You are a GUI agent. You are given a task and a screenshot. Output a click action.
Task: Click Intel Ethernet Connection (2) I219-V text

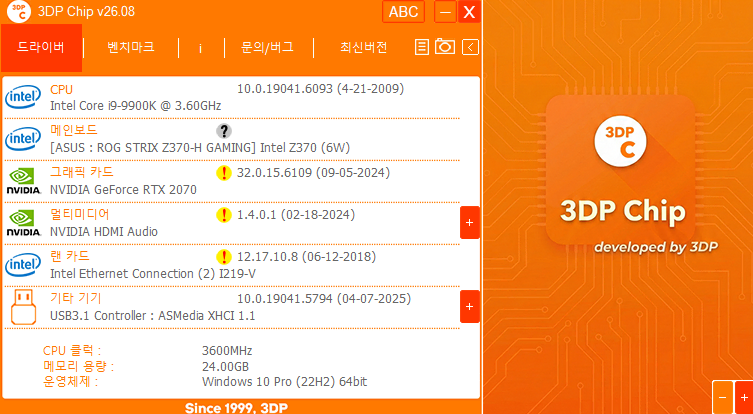pyautogui.click(x=153, y=274)
